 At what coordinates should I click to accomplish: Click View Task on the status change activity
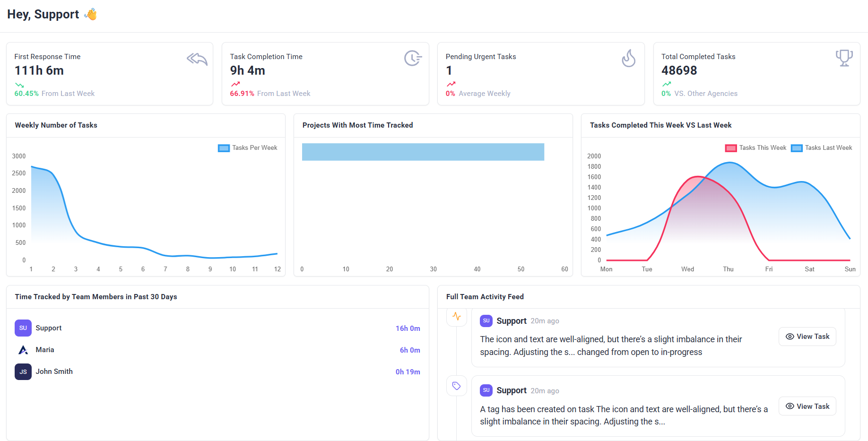[x=807, y=337]
